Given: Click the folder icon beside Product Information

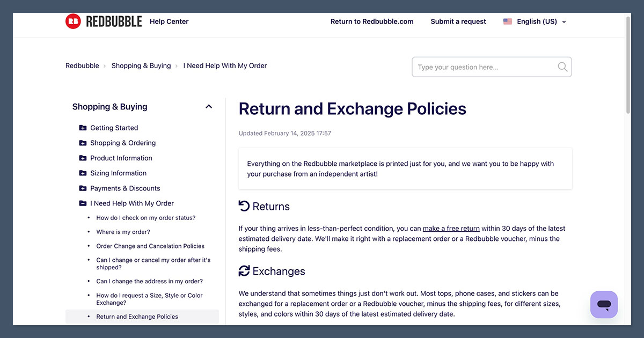Looking at the screenshot, I should pyautogui.click(x=83, y=158).
